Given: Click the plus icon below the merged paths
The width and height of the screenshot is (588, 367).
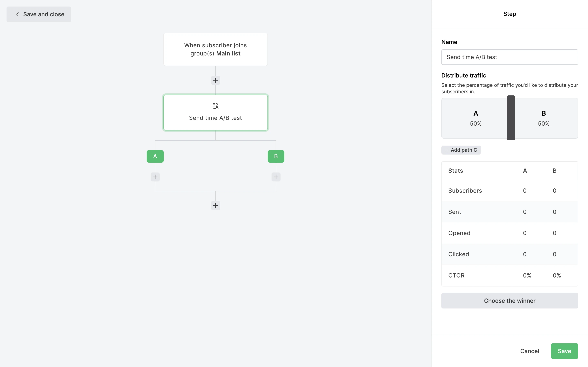Looking at the screenshot, I should pos(215,206).
